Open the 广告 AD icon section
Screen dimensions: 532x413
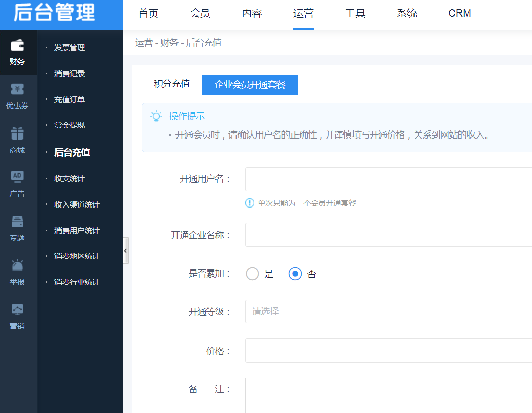point(17,184)
